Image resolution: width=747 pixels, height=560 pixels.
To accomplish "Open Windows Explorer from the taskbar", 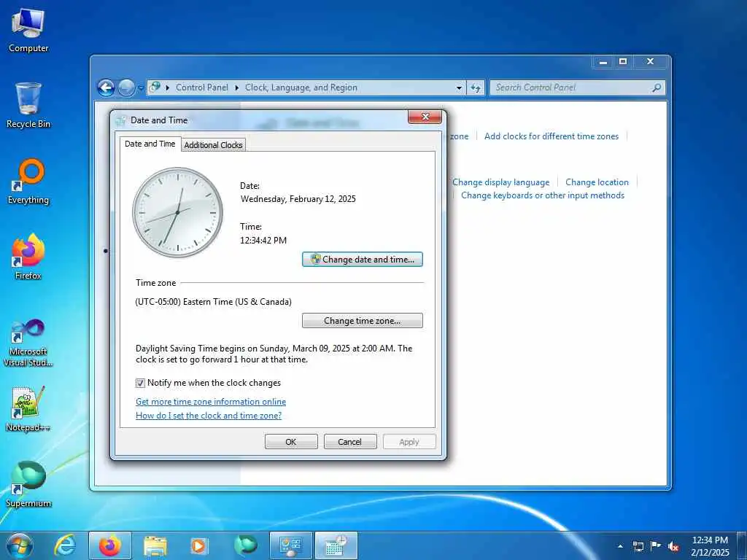I will click(x=155, y=545).
